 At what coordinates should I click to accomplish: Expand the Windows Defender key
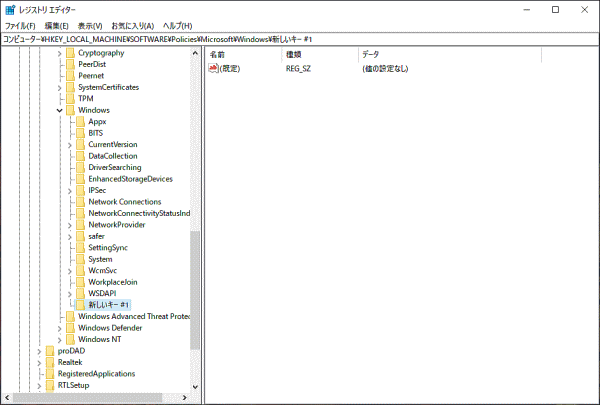[59, 329]
